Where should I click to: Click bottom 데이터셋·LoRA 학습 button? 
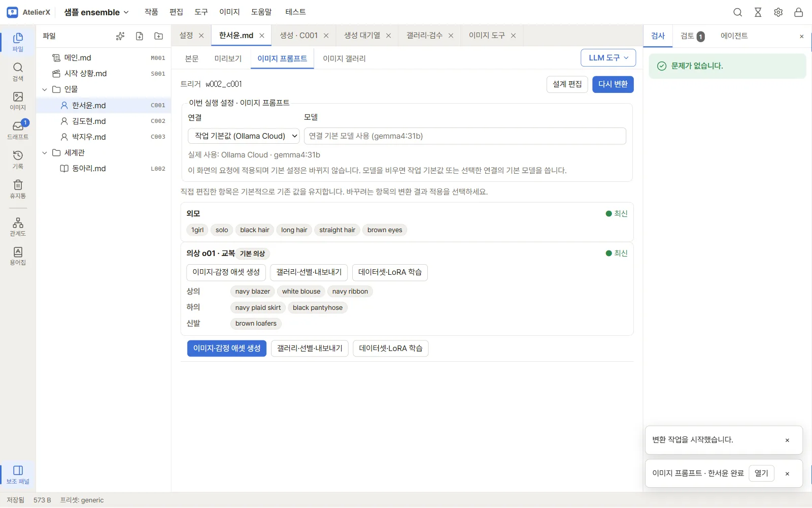391,348
